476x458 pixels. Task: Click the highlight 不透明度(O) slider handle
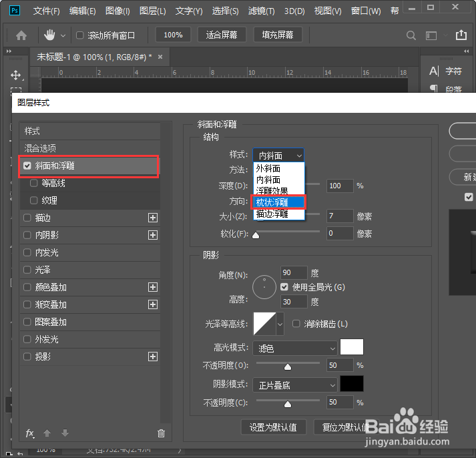click(288, 367)
